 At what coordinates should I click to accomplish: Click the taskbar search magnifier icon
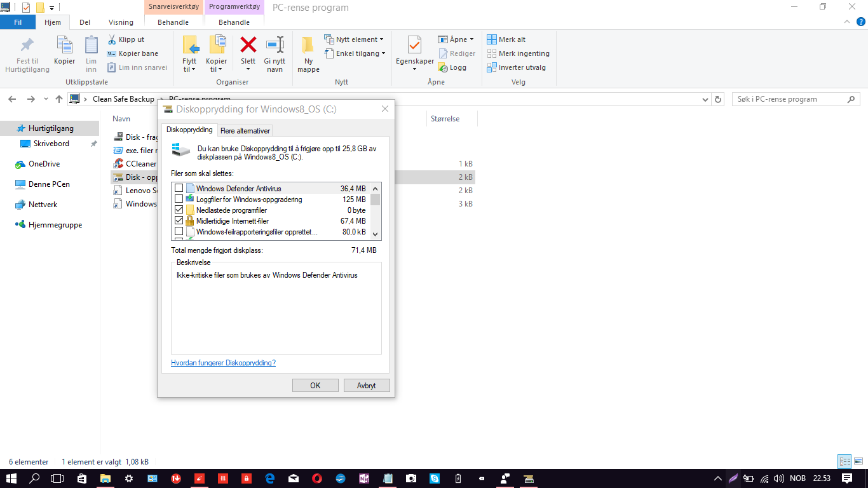35,478
